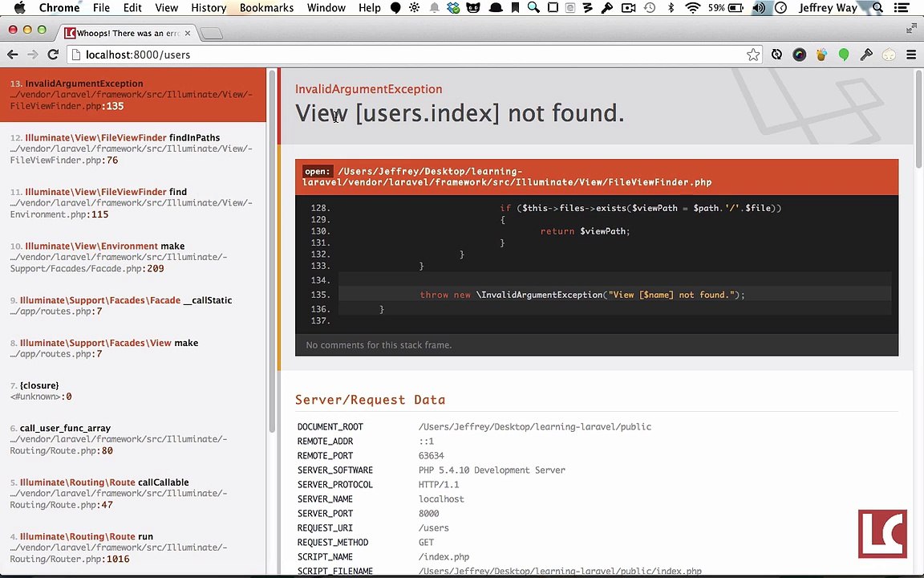924x578 pixels.
Task: Select stack frame 8 Facades\View make
Action: click(133, 348)
